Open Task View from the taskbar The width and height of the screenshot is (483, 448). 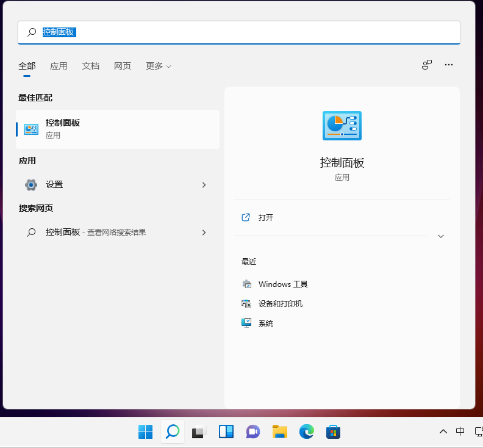pos(199,432)
